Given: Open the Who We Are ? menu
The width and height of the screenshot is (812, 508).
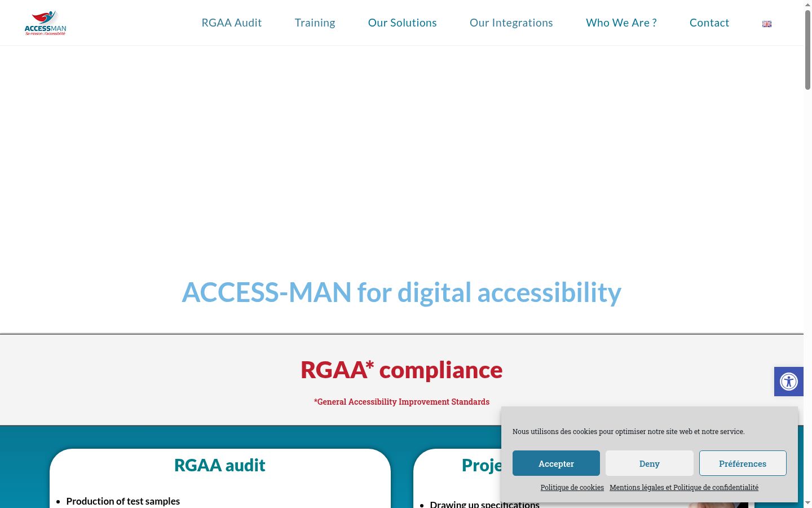Looking at the screenshot, I should (621, 23).
